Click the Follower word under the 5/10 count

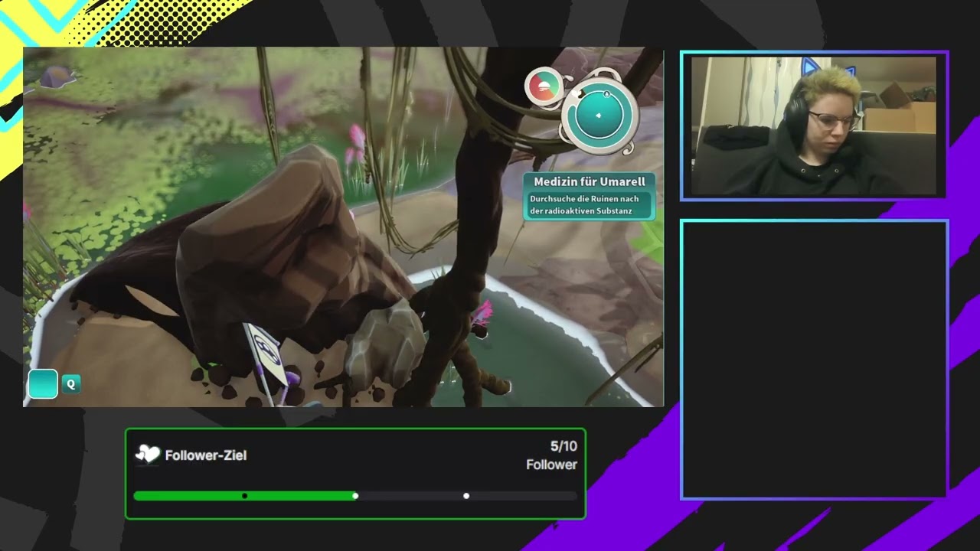[551, 465]
